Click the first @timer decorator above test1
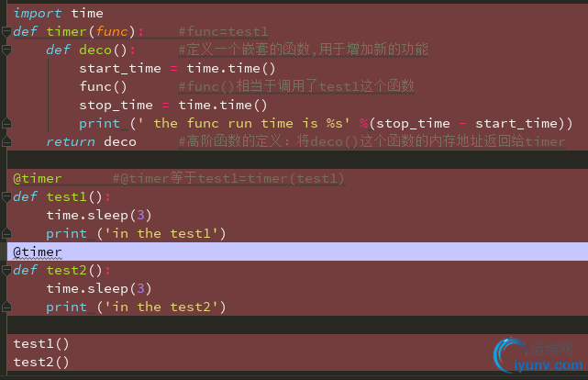Image resolution: width=588 pixels, height=380 pixels. (x=39, y=178)
